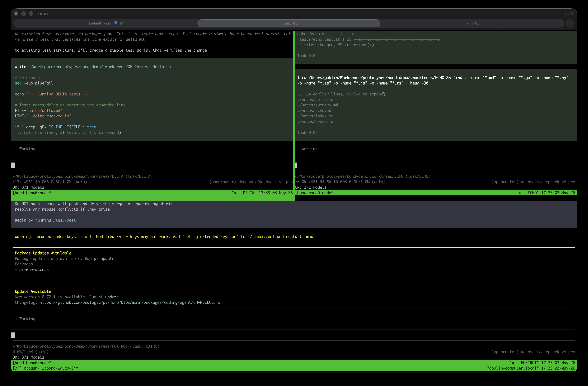The image size is (588, 386).
Task: Click the LINE="- delta checked in" script line
Action: (43, 116)
